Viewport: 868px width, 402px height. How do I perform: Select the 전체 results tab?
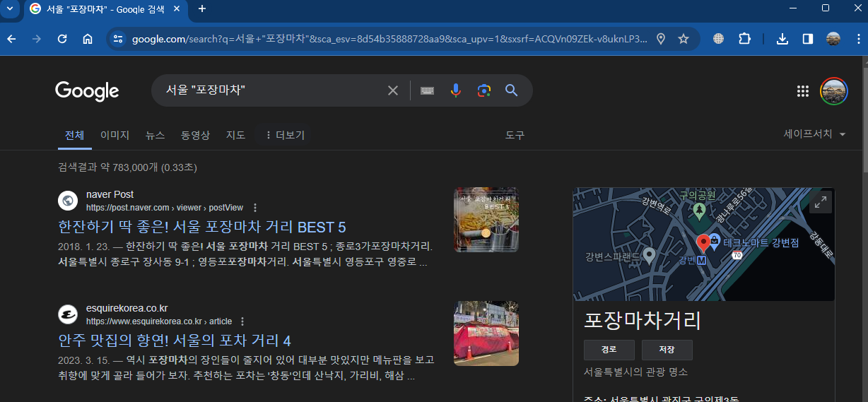click(x=74, y=135)
